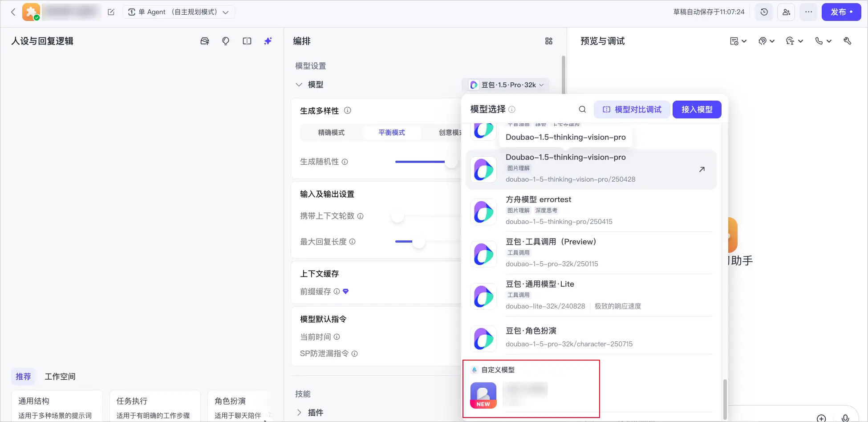Image resolution: width=868 pixels, height=422 pixels.
Task: Click the purple sparkle optimize icon
Action: 268,41
